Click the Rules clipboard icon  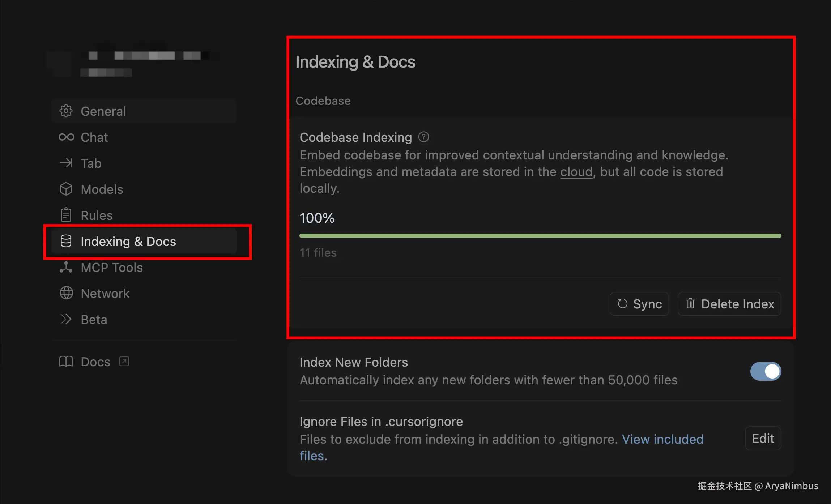point(66,215)
